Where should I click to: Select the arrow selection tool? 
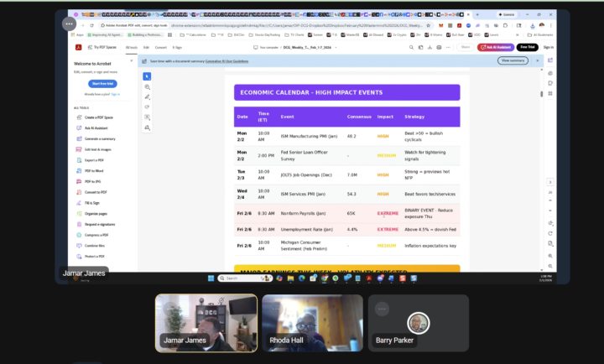(148, 76)
